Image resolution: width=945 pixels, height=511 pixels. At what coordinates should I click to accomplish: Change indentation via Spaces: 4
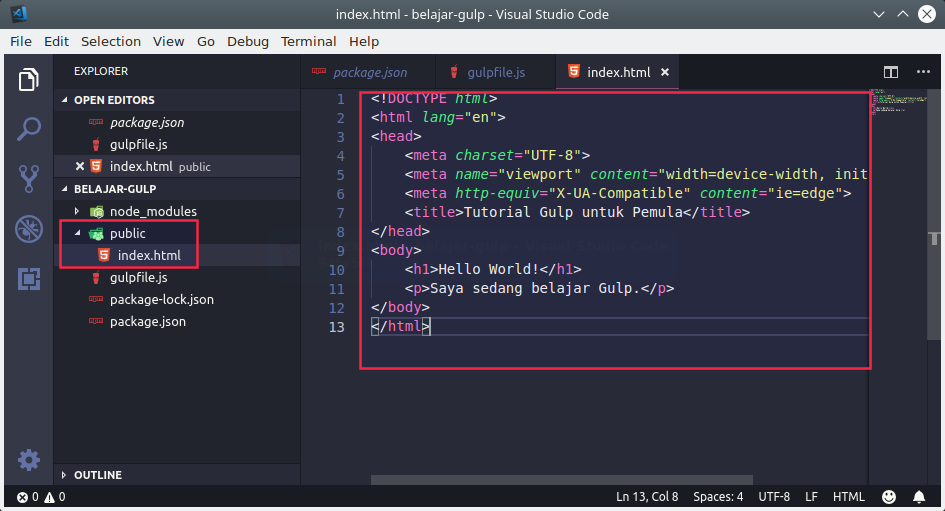click(x=718, y=497)
